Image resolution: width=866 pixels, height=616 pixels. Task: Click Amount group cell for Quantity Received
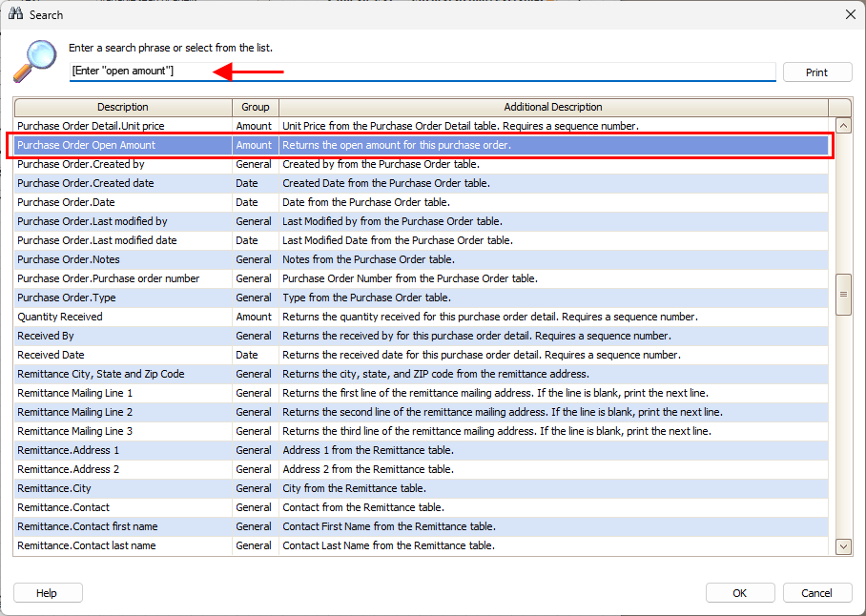tap(254, 317)
